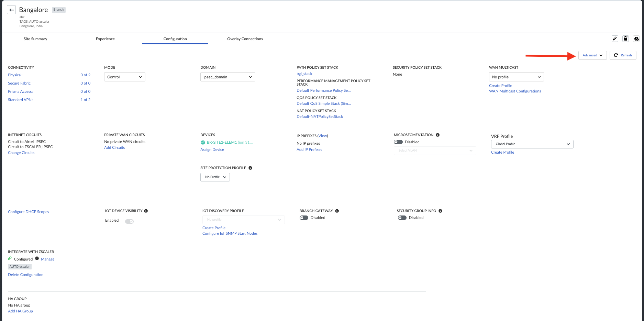Click the info icon next to Branch Gateway
The image size is (644, 321).
point(337,211)
